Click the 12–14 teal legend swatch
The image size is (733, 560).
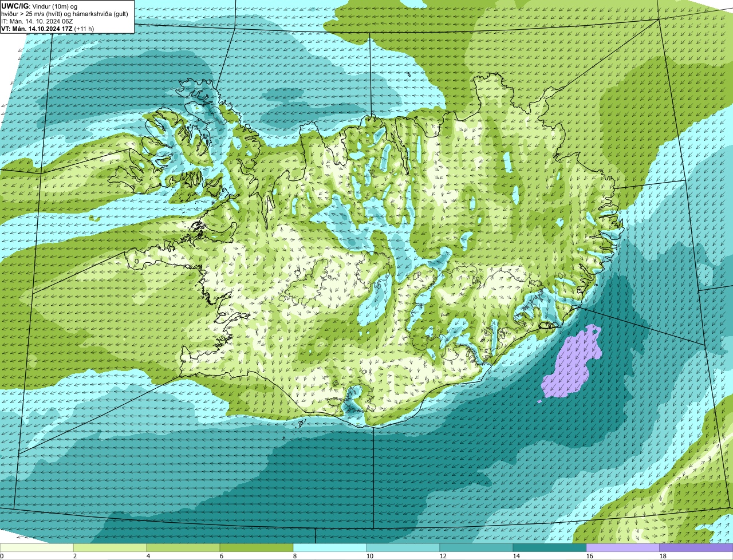click(x=476, y=548)
